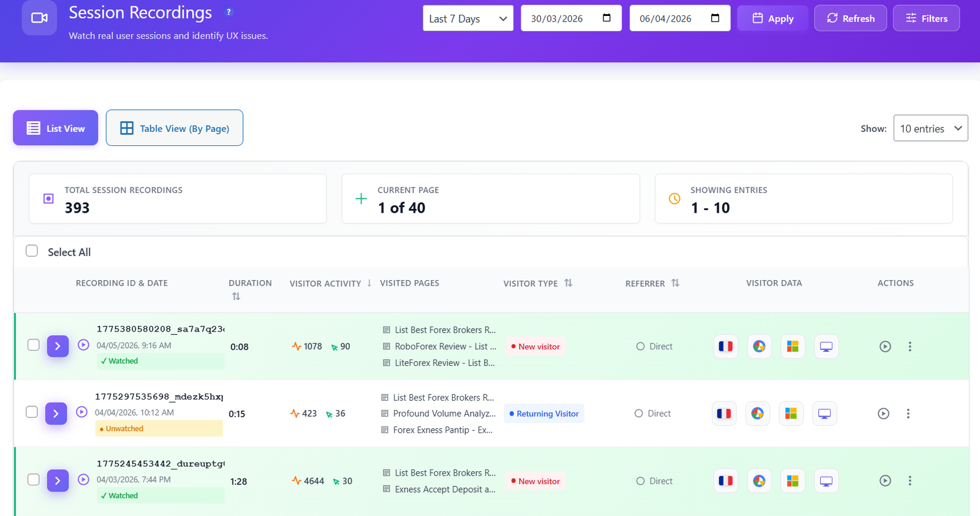Viewport: 980px width, 516px height.
Task: Play the first recording from Actions column
Action: (x=885, y=347)
